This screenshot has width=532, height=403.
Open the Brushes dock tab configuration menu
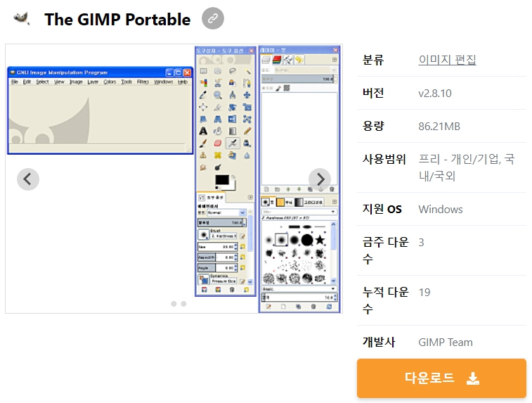(335, 202)
